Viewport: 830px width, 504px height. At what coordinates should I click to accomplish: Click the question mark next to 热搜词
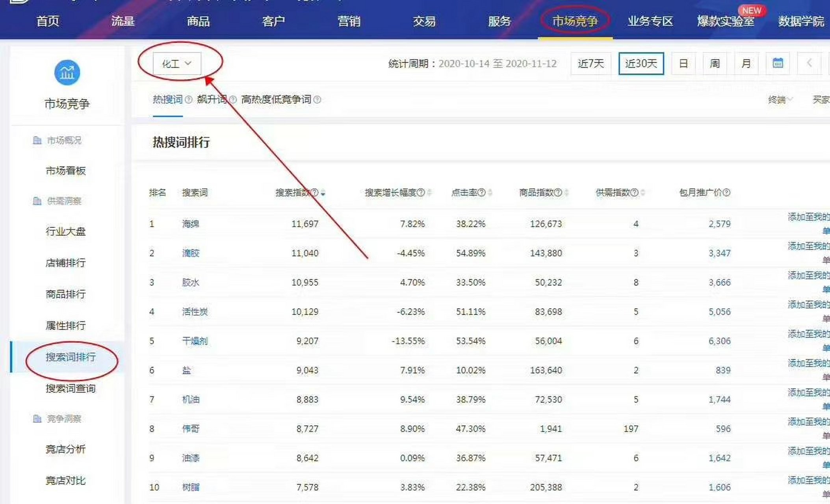click(189, 100)
